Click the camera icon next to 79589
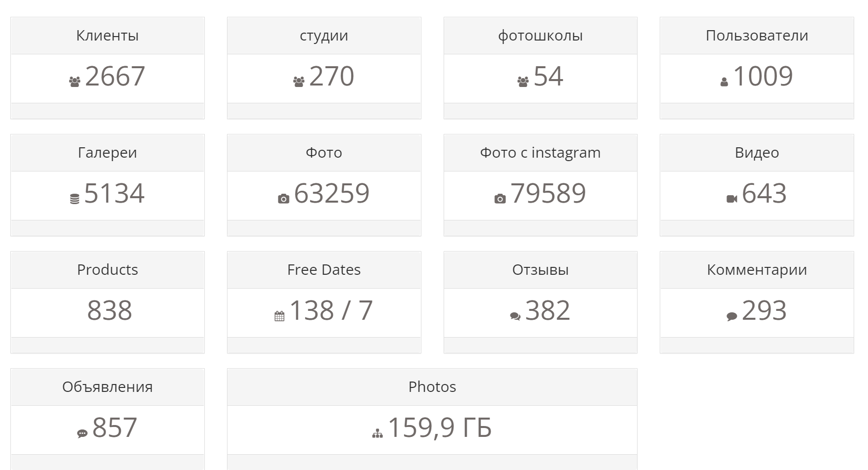This screenshot has width=868, height=470. pyautogui.click(x=500, y=199)
